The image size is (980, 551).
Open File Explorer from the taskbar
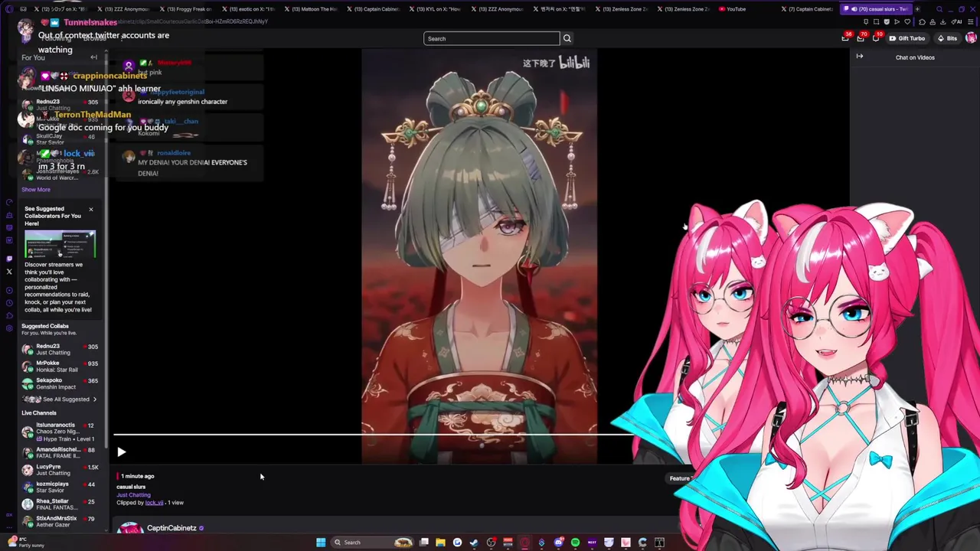click(440, 543)
